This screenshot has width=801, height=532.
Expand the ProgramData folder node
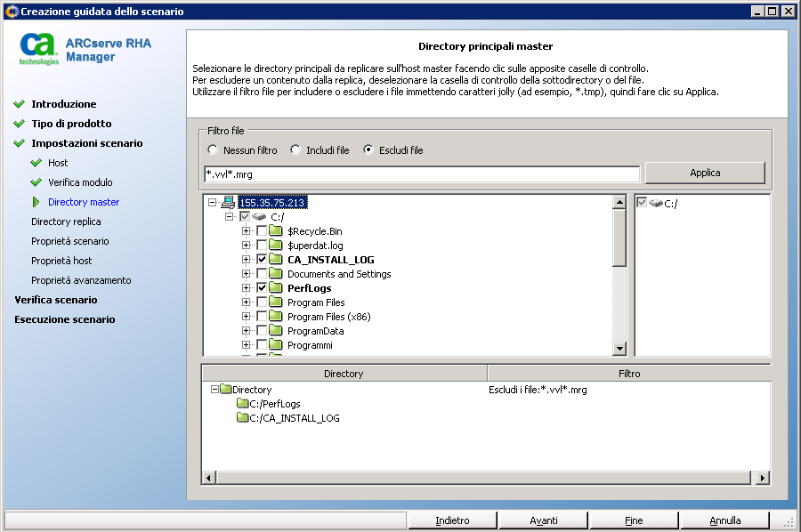(247, 331)
